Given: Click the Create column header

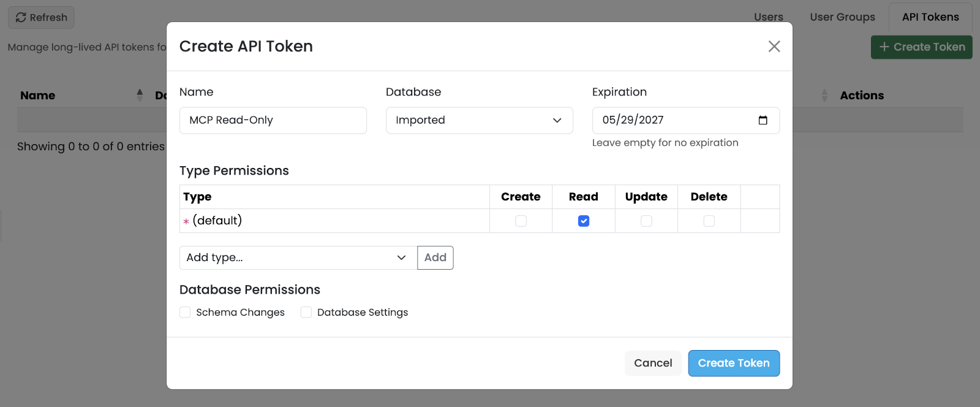Looking at the screenshot, I should pos(521,197).
